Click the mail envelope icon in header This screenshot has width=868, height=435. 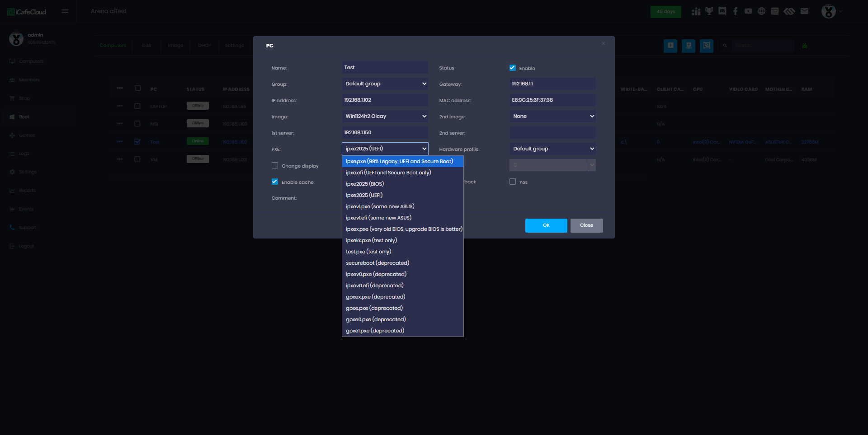tap(804, 11)
